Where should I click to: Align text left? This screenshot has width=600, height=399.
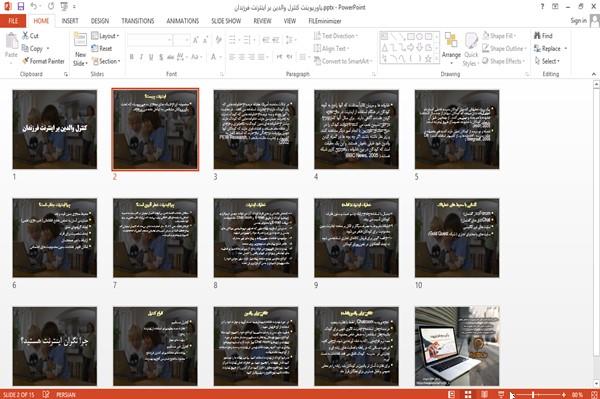(232, 57)
